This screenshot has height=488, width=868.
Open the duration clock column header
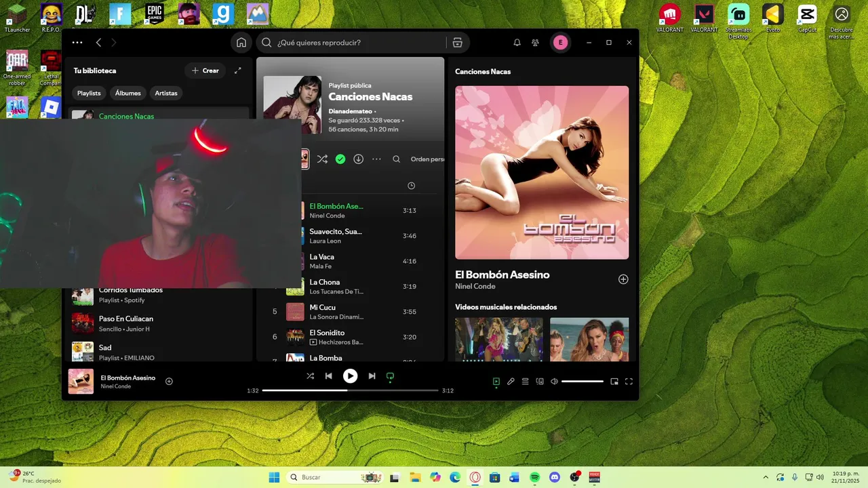tap(411, 186)
